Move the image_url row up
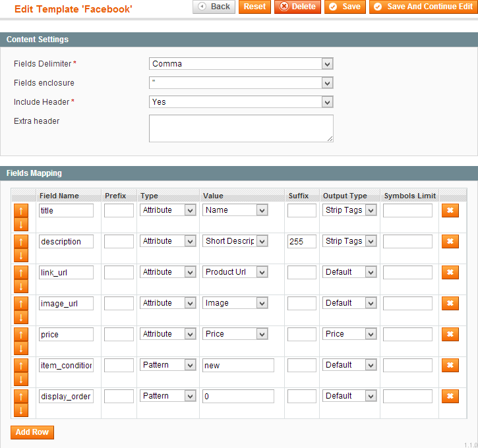The width and height of the screenshot is (478, 448). point(21,304)
